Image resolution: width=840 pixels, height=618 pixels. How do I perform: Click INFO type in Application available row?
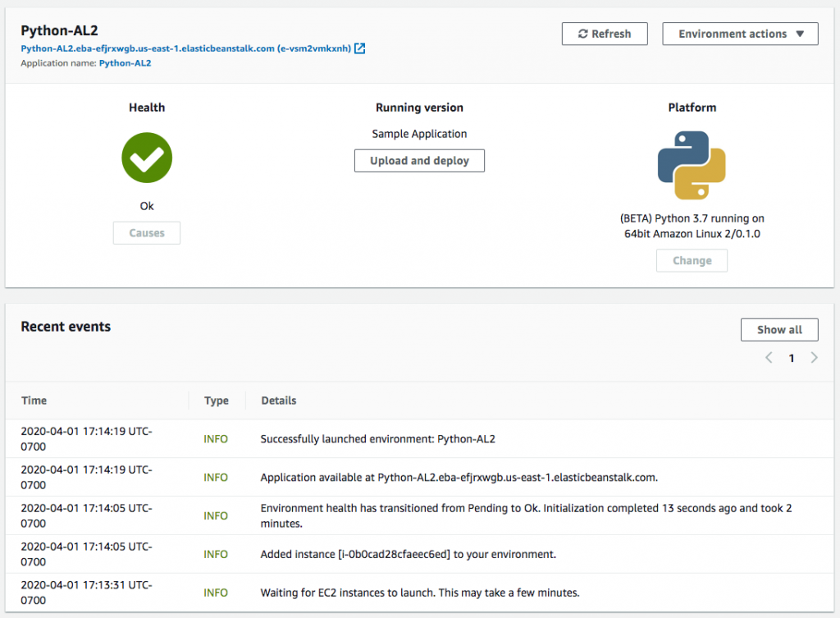pyautogui.click(x=216, y=478)
